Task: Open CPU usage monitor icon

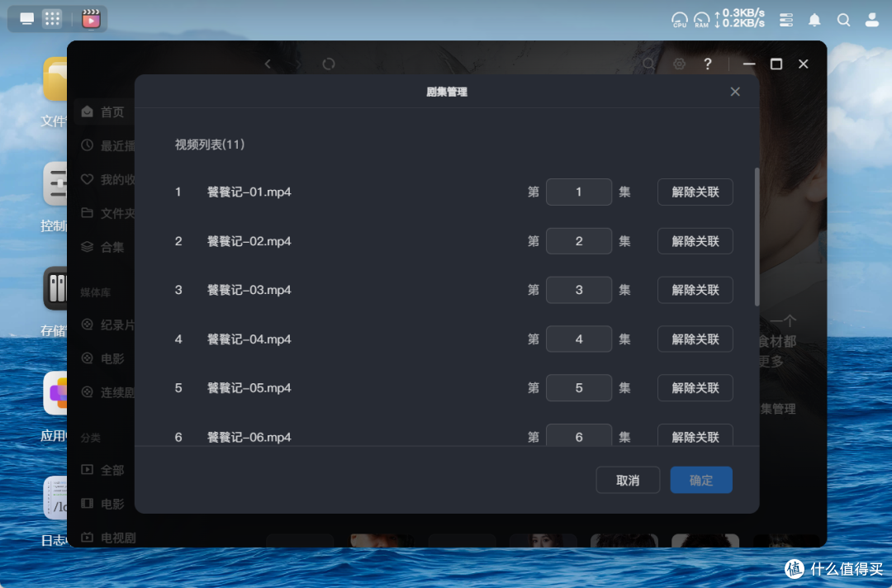Action: coord(679,20)
